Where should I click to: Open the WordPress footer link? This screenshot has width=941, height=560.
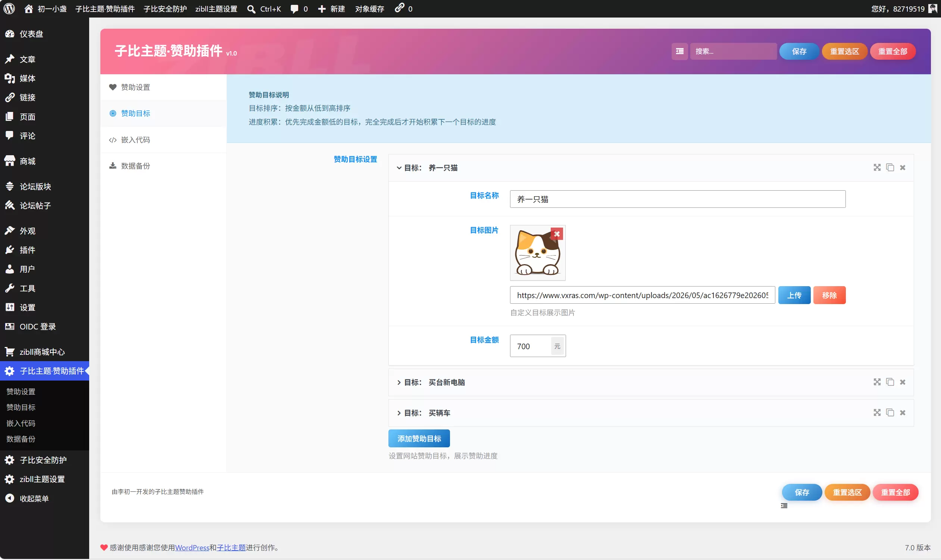pos(192,548)
